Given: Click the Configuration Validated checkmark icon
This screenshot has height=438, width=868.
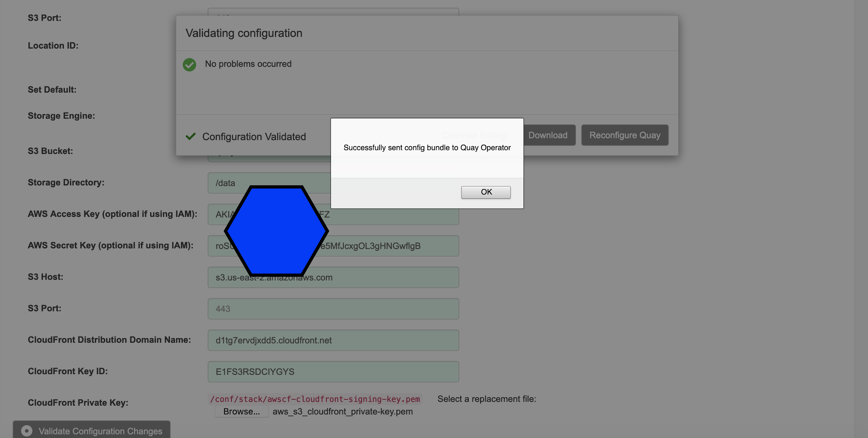Looking at the screenshot, I should click(191, 136).
